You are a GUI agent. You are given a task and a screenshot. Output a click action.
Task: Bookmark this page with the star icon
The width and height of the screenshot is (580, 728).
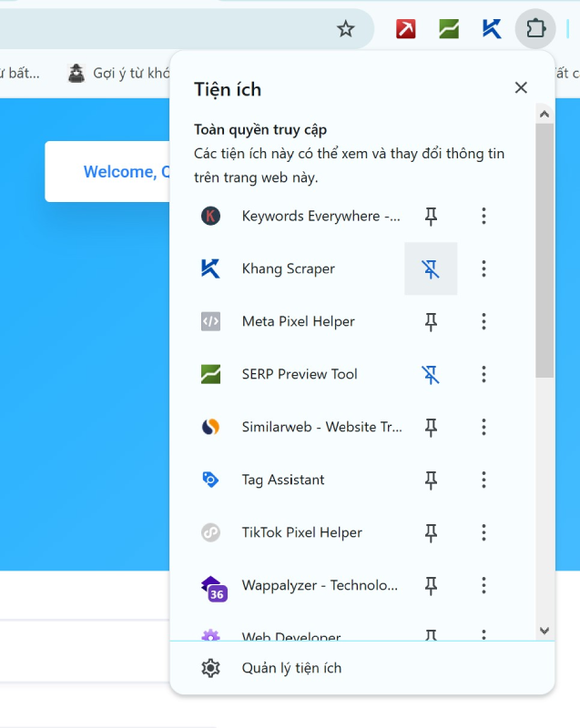point(345,29)
